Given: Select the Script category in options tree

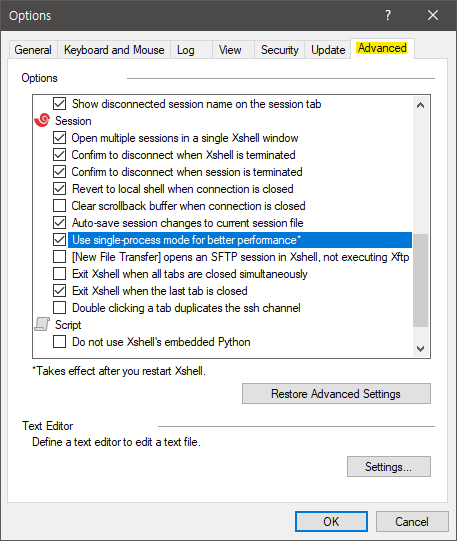Looking at the screenshot, I should click(68, 325).
